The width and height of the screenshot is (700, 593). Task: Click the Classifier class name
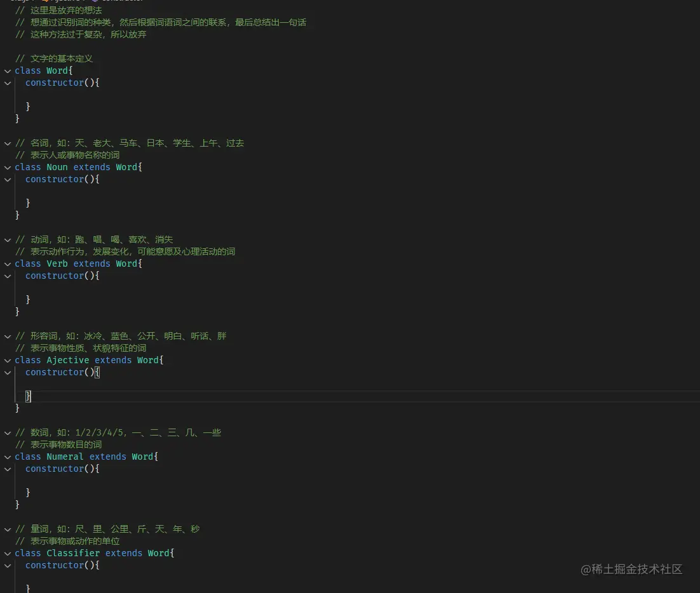click(x=73, y=553)
